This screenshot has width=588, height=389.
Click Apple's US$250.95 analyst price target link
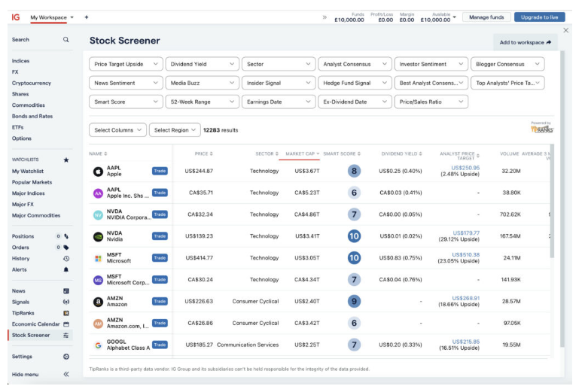pos(465,168)
